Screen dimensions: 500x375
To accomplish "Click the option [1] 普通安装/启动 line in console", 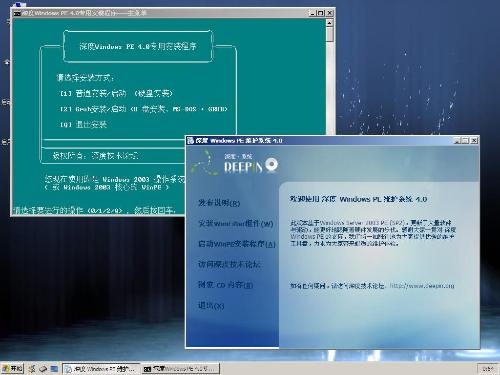I will 116,93.
